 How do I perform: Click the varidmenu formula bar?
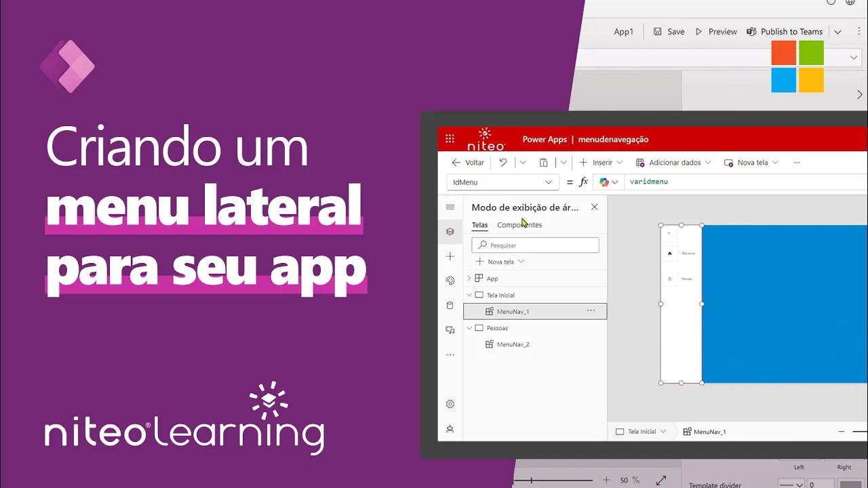[x=747, y=182]
